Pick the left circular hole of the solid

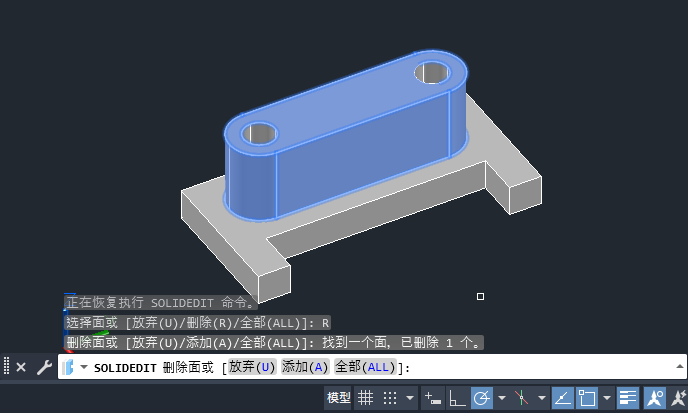tap(259, 134)
